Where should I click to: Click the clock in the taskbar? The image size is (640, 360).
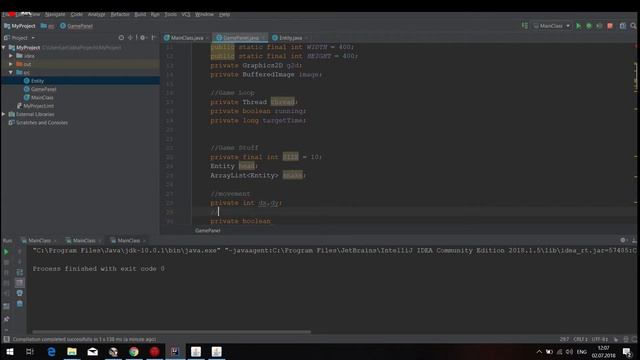point(603,351)
